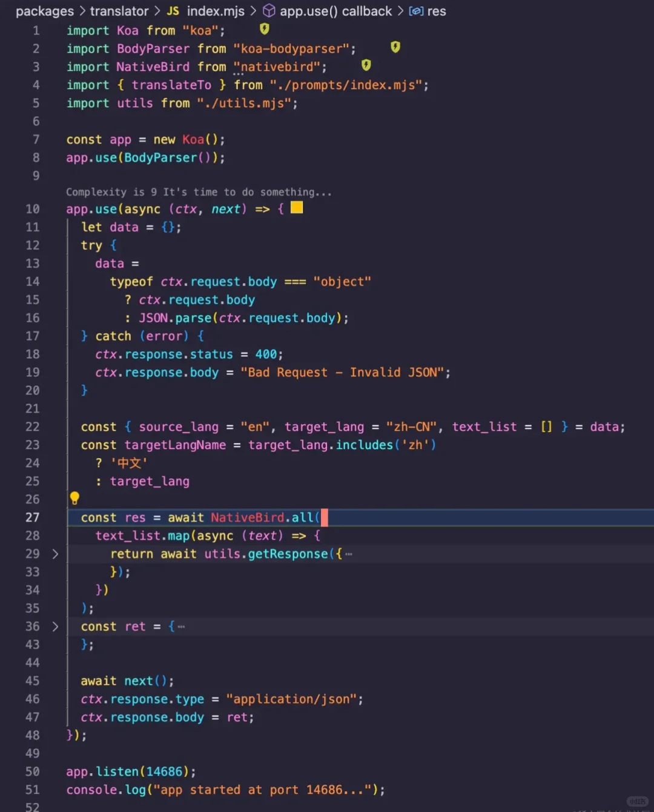Screen dimensions: 654x812
Task: Click translateTo import on line 4
Action: tap(171, 85)
